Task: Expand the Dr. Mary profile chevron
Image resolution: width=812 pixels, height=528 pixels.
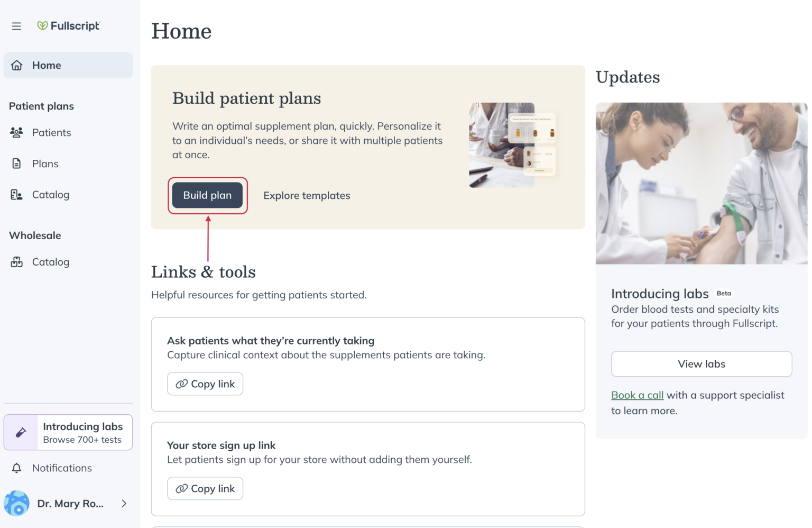Action: tap(124, 503)
